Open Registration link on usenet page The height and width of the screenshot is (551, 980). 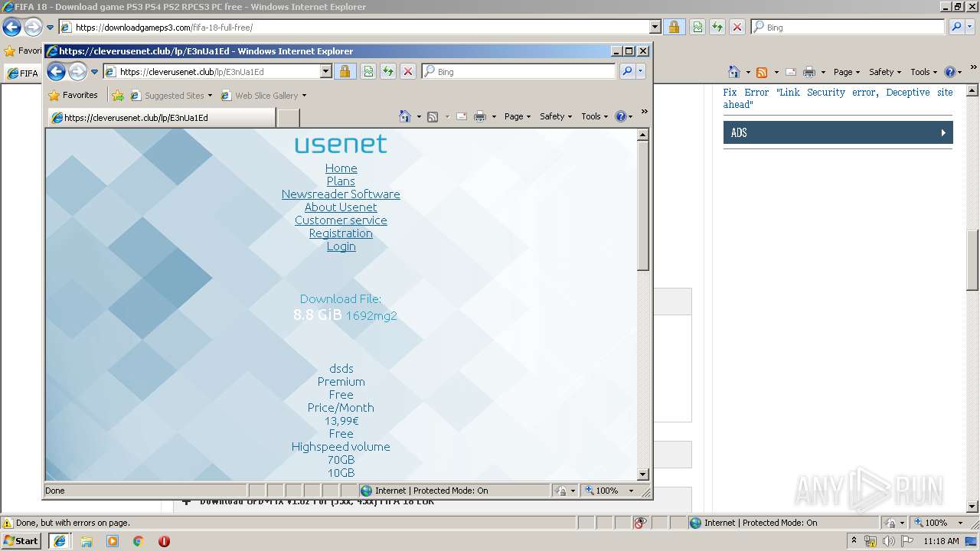[x=341, y=233]
